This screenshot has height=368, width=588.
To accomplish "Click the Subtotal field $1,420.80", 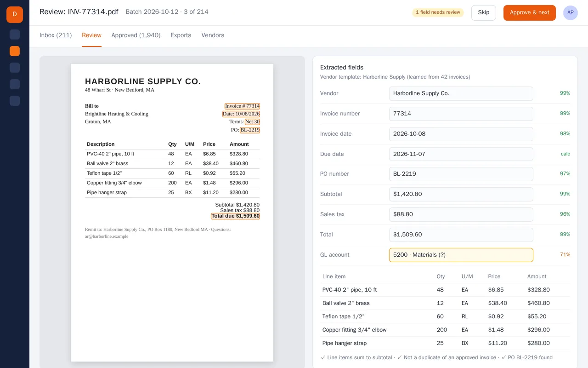I will (x=461, y=194).
